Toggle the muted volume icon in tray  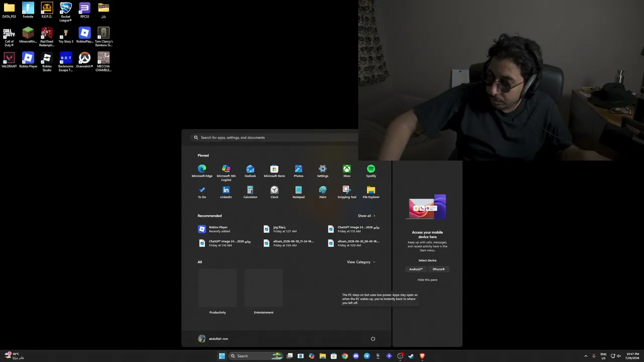tap(618, 356)
